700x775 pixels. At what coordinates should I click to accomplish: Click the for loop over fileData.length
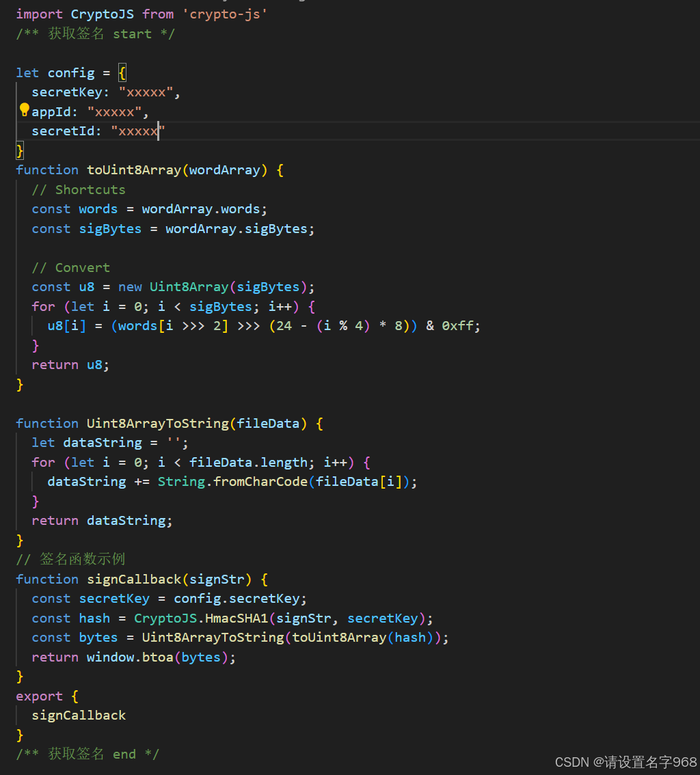click(x=201, y=463)
